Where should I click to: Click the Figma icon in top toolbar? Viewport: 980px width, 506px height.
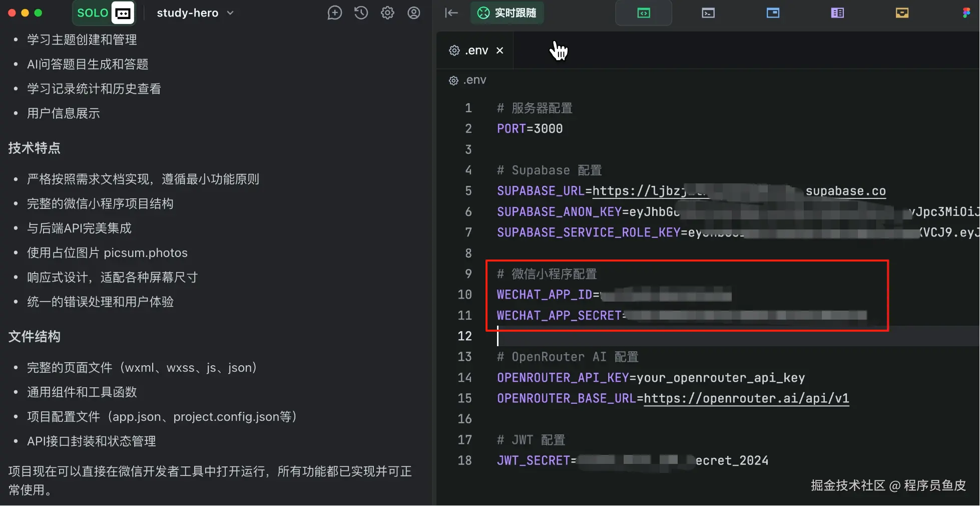pos(966,13)
